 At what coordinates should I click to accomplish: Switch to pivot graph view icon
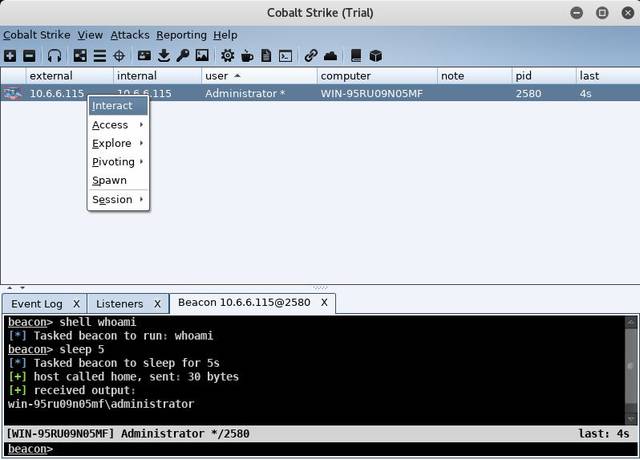pyautogui.click(x=80, y=56)
